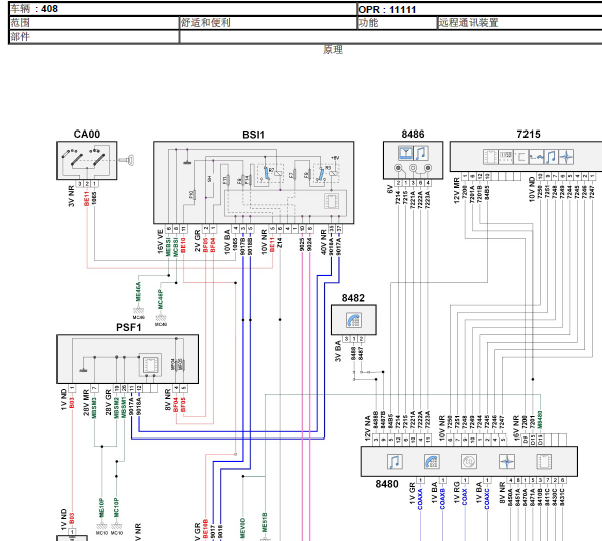Click the compass star icon in component 7215

566,157
